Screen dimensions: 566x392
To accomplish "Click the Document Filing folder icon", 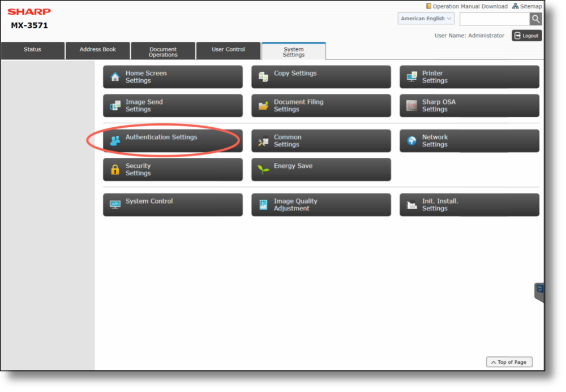I will (264, 106).
